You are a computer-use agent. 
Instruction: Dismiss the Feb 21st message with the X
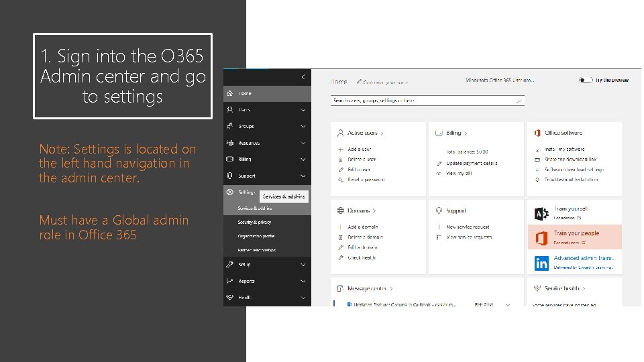click(508, 305)
